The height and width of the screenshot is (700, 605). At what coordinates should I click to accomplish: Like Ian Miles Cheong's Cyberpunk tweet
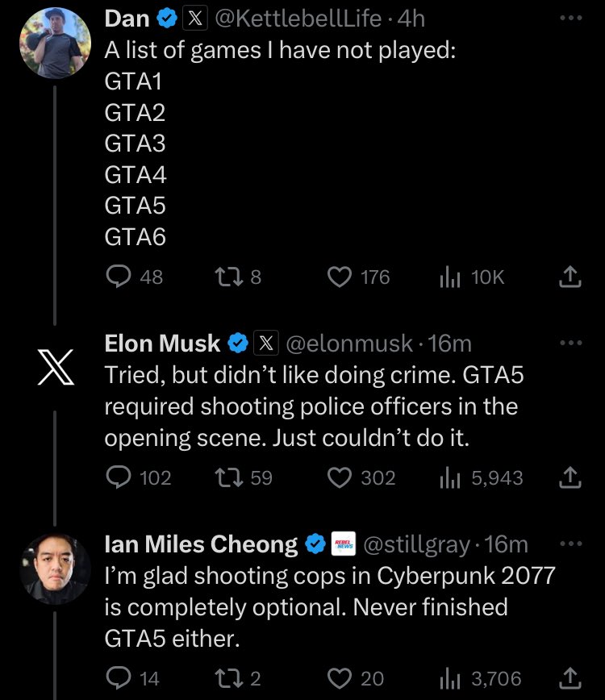pyautogui.click(x=340, y=678)
